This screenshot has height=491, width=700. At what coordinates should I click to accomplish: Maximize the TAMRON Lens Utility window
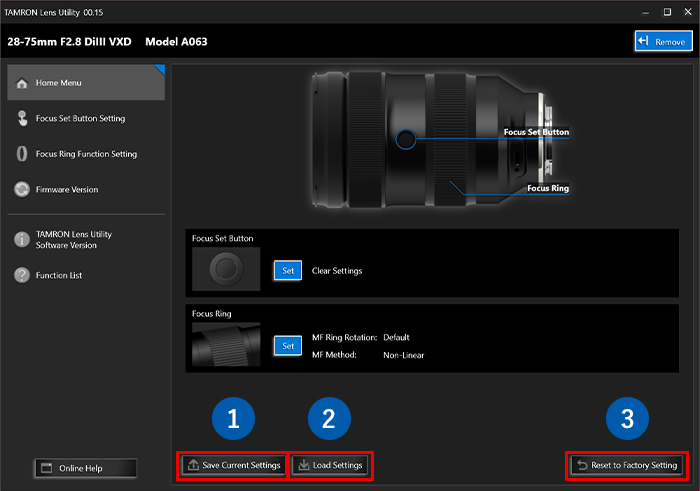[667, 12]
